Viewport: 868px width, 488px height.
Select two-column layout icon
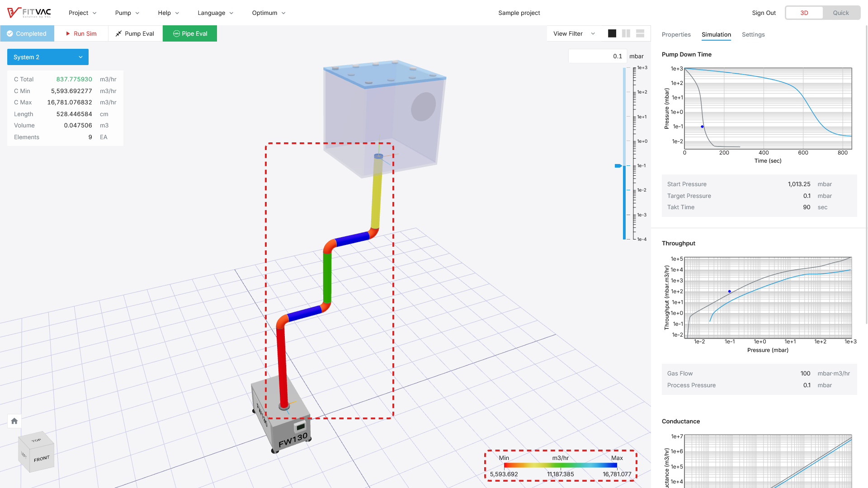click(626, 33)
